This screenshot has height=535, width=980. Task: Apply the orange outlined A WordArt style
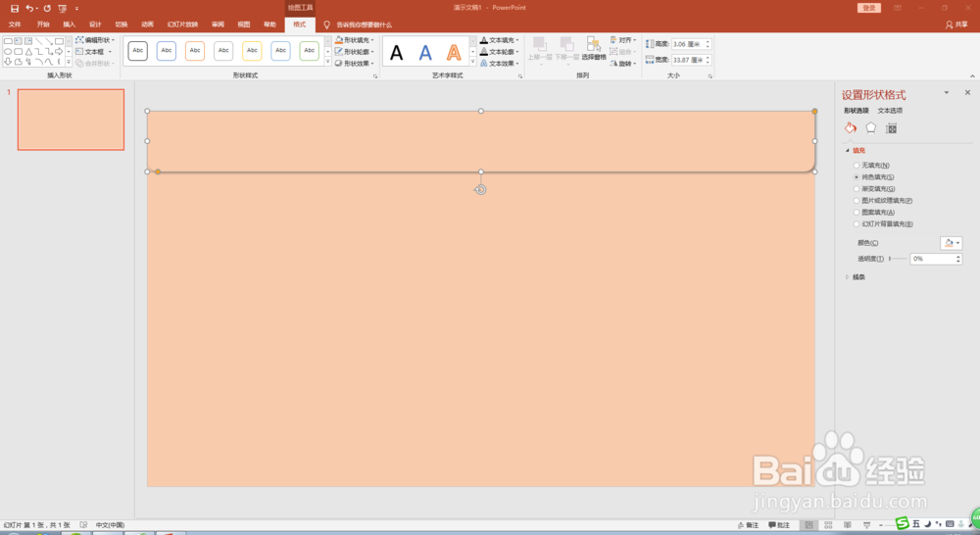[454, 53]
